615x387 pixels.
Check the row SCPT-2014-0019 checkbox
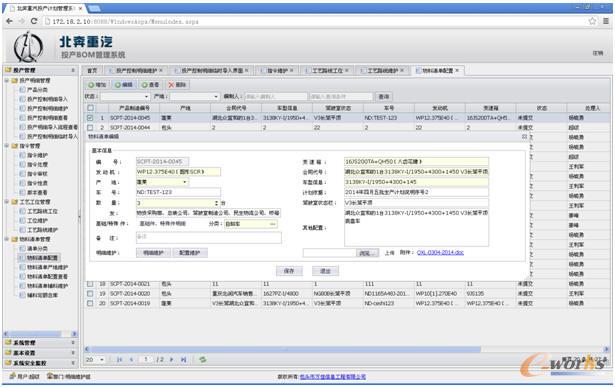(x=90, y=303)
